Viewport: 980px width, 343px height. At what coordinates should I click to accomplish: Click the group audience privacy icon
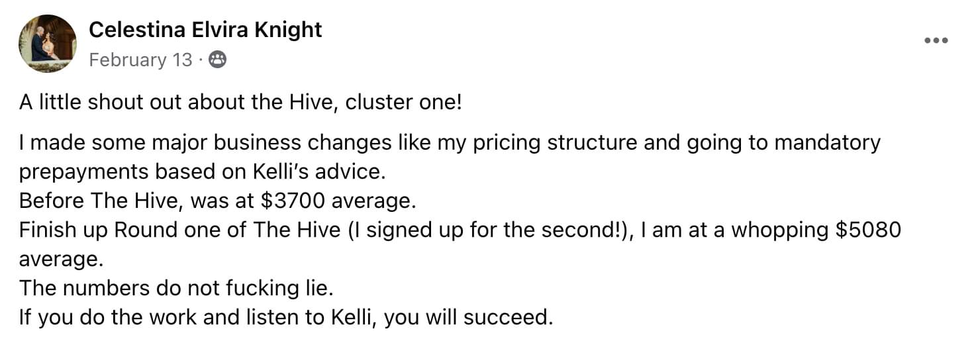(217, 60)
